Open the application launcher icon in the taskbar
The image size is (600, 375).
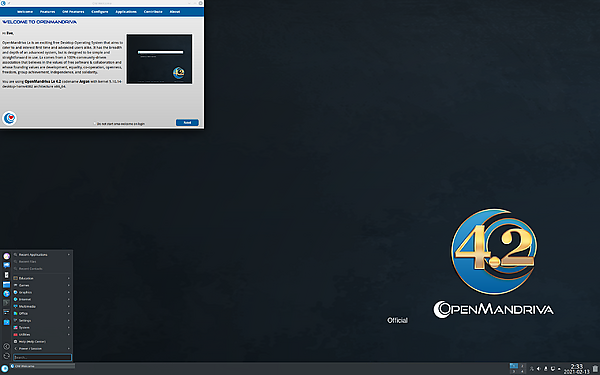coord(5,368)
